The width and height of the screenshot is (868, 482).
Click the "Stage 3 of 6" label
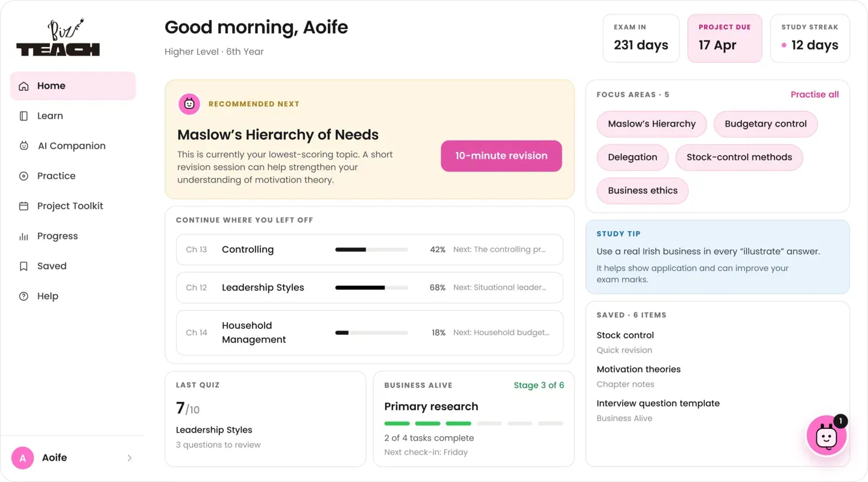click(x=539, y=385)
